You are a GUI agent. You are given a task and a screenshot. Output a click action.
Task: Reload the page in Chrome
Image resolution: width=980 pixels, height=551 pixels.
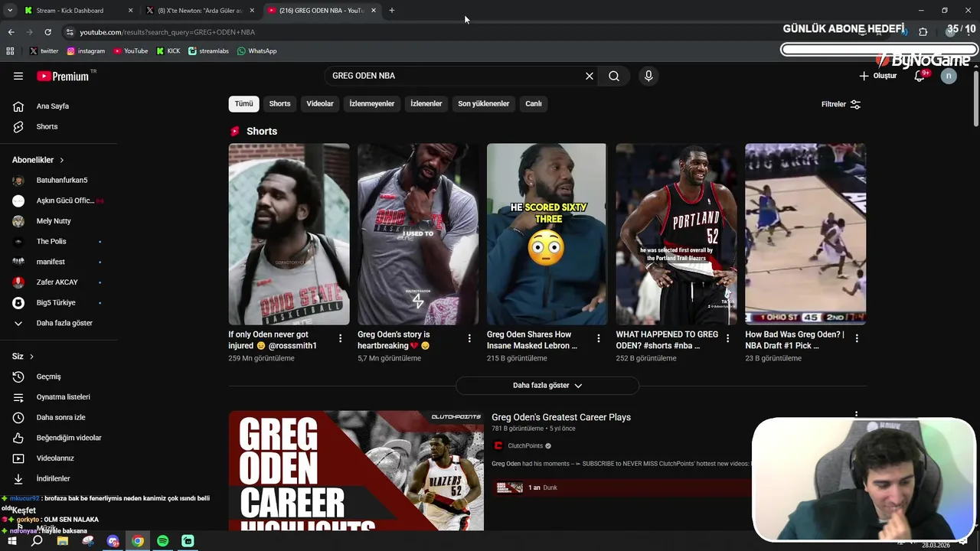tap(47, 32)
